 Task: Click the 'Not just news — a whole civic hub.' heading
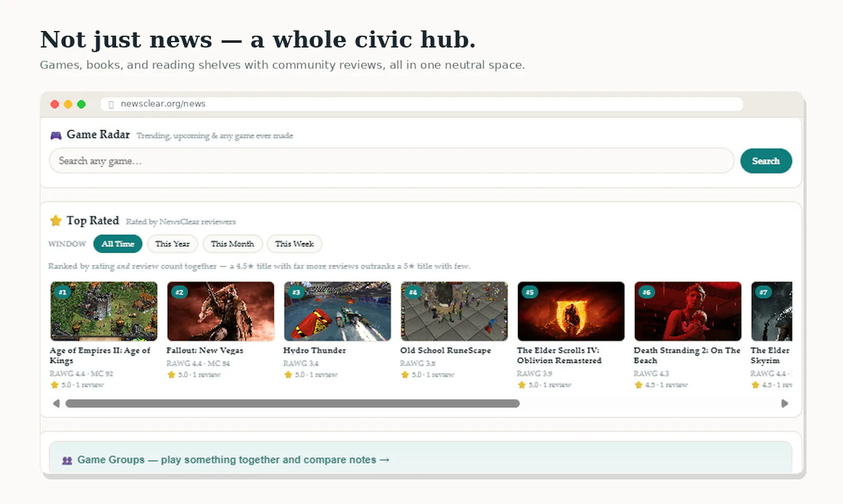[x=258, y=40]
